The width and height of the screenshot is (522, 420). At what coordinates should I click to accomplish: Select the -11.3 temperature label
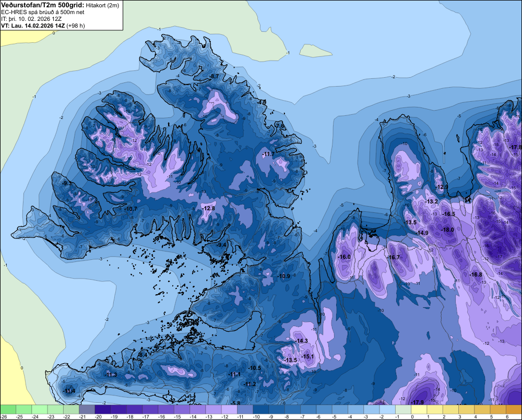(111, 375)
